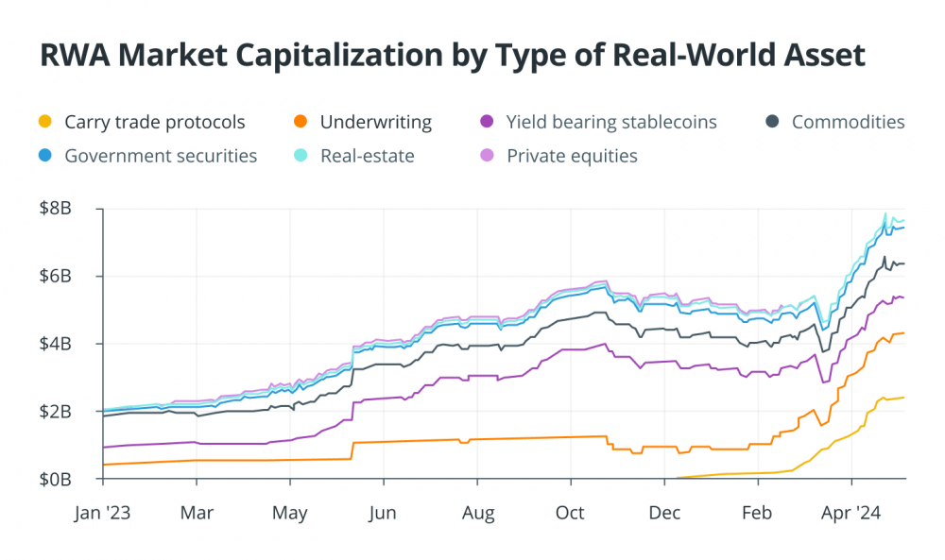Click the Apr '24 x-axis label
Viewport: 945px width, 560px height.
point(851,513)
